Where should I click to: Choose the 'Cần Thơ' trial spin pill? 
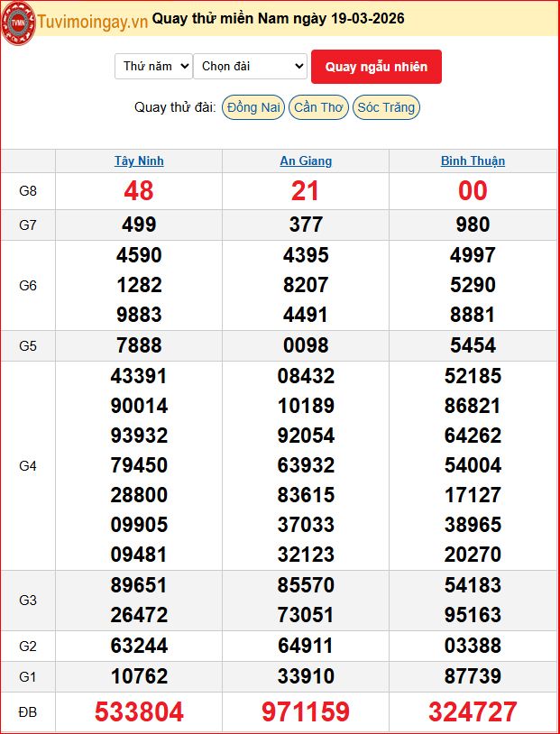(319, 107)
